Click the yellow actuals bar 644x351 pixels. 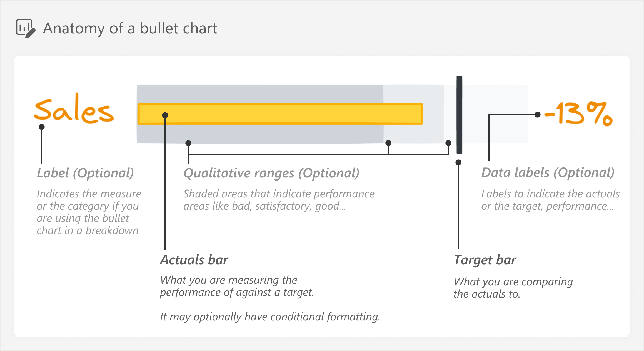[280, 114]
